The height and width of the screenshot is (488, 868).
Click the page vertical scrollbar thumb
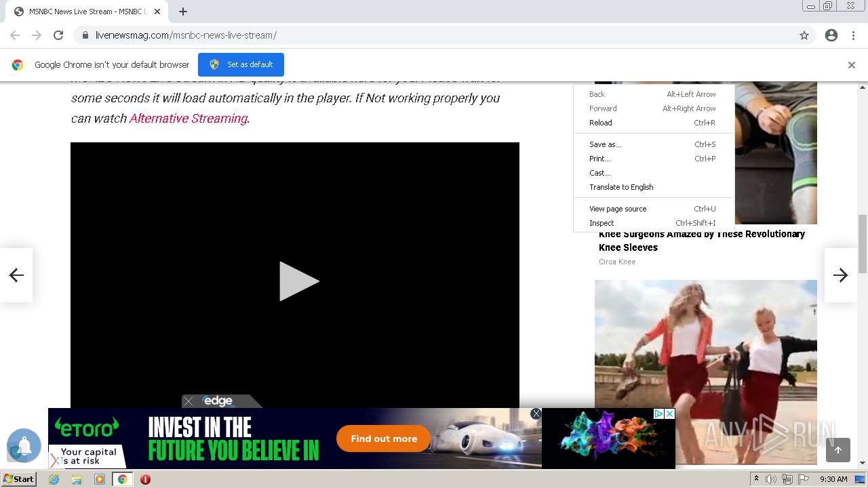click(x=863, y=243)
